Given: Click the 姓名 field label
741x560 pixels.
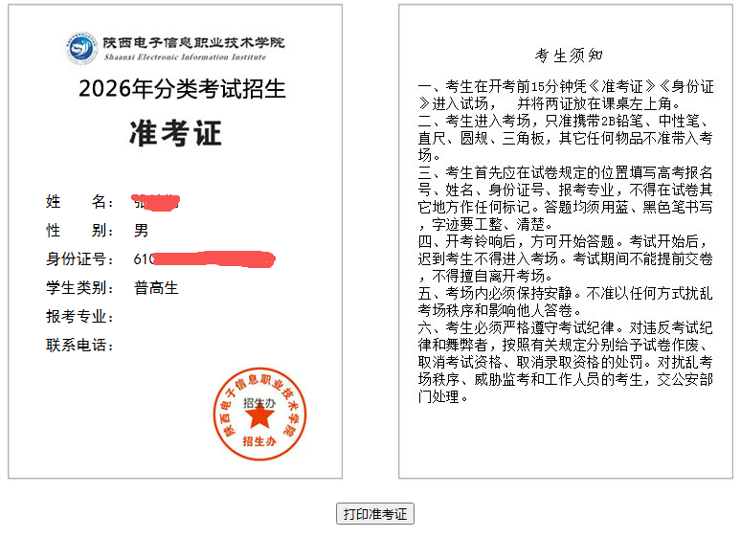Looking at the screenshot, I should click(x=79, y=202).
